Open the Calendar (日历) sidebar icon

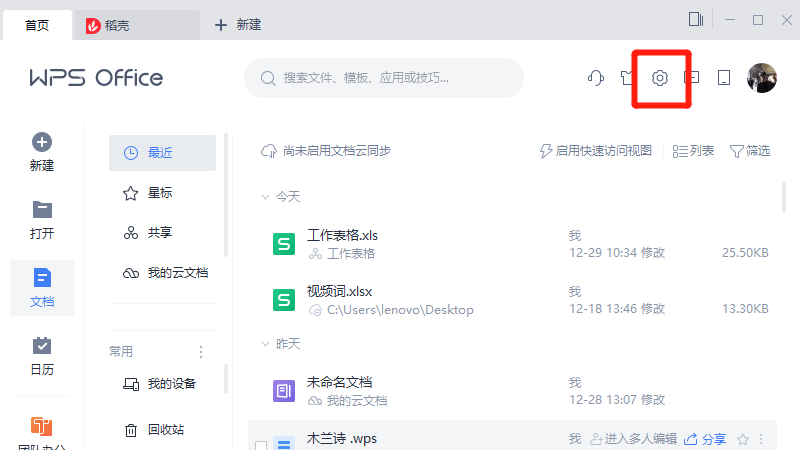pos(42,346)
